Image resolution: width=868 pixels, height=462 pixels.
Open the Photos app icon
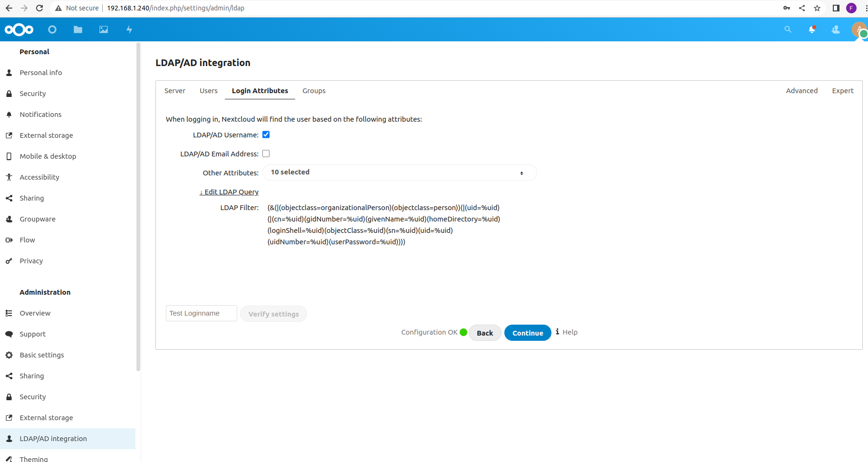[104, 29]
